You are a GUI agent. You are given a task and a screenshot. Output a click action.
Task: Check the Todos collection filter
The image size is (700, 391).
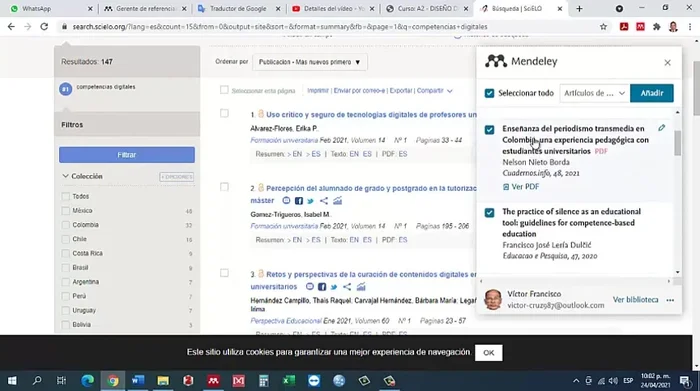click(x=66, y=196)
